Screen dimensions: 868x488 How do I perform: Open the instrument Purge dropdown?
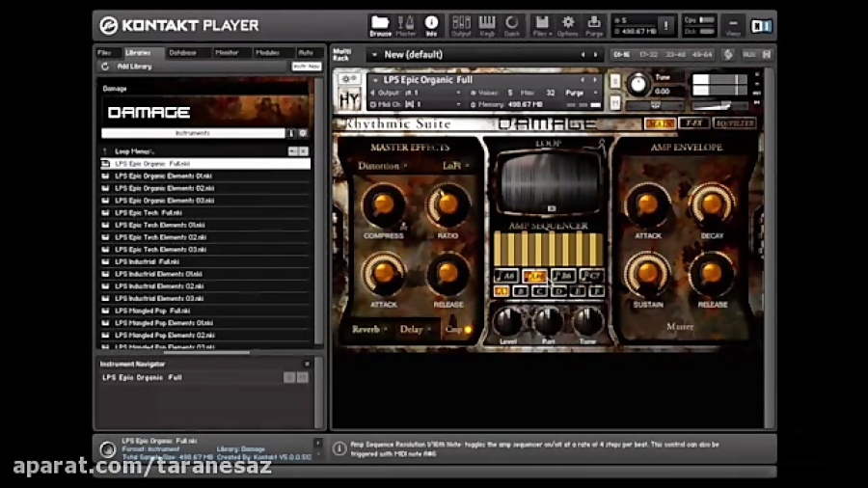point(580,93)
